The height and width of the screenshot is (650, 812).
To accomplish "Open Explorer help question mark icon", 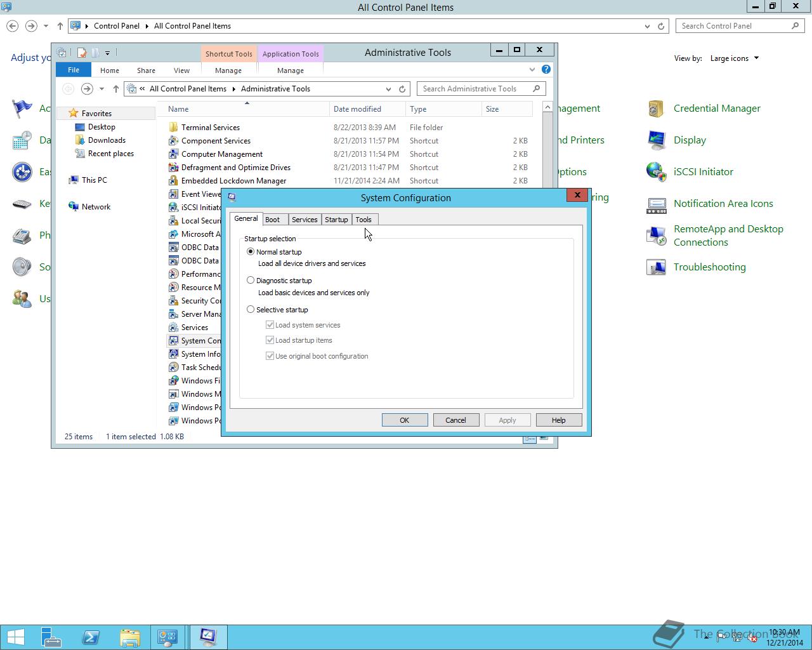I will 546,69.
